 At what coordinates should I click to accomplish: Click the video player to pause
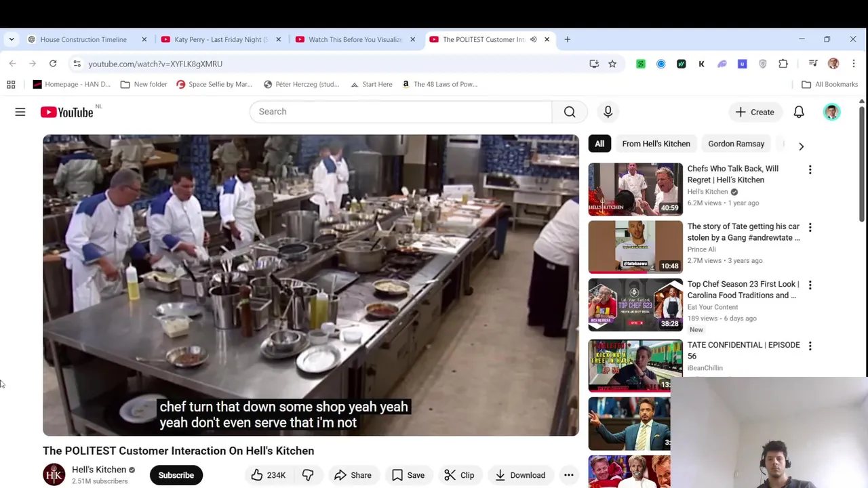click(311, 285)
